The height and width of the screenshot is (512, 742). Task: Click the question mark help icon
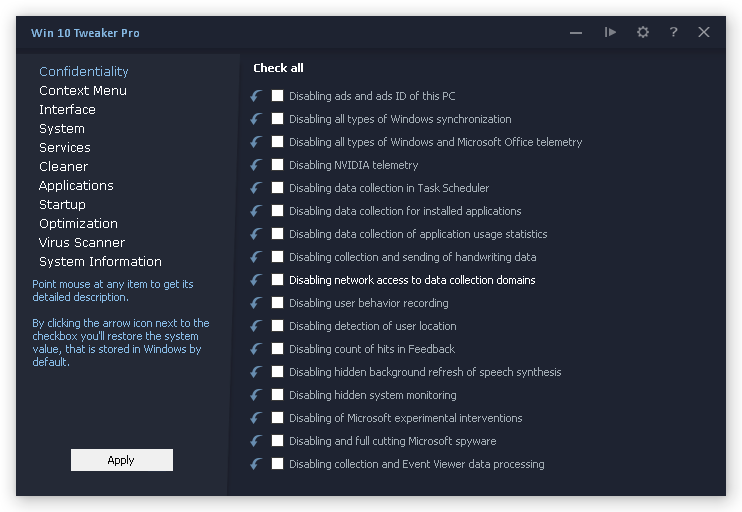(x=673, y=32)
